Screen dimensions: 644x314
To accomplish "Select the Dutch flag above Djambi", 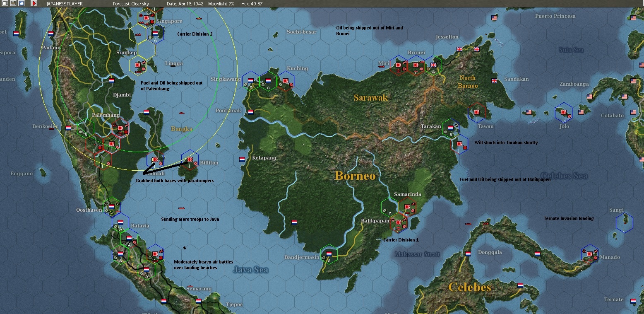I will click(x=111, y=81).
